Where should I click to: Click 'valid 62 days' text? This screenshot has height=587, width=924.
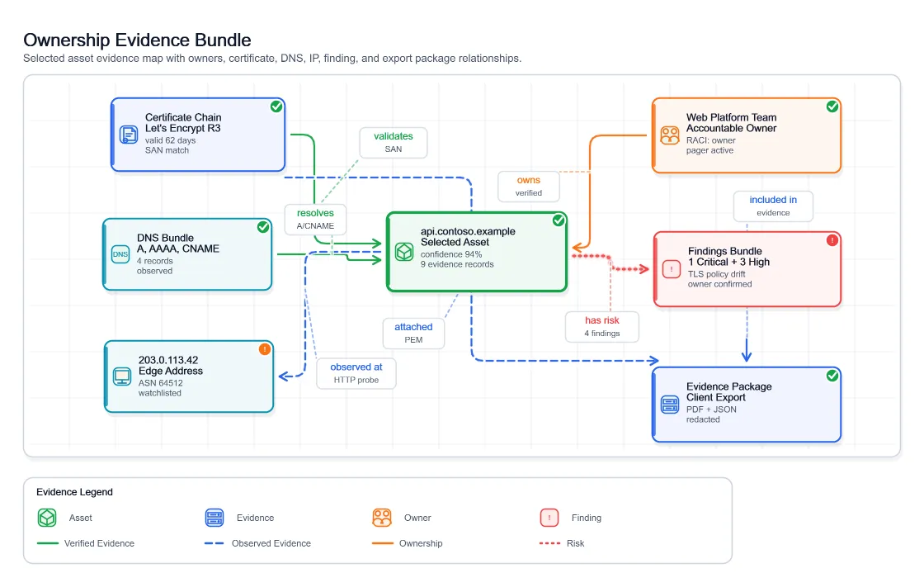tap(170, 140)
